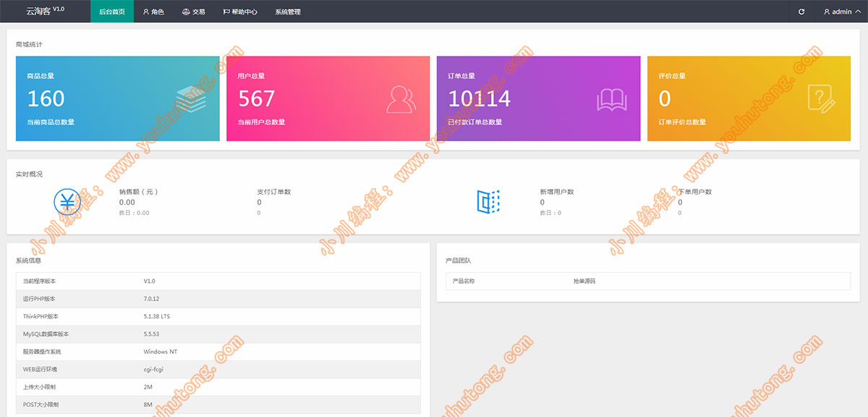Open the 系统管理 menu

(x=288, y=12)
